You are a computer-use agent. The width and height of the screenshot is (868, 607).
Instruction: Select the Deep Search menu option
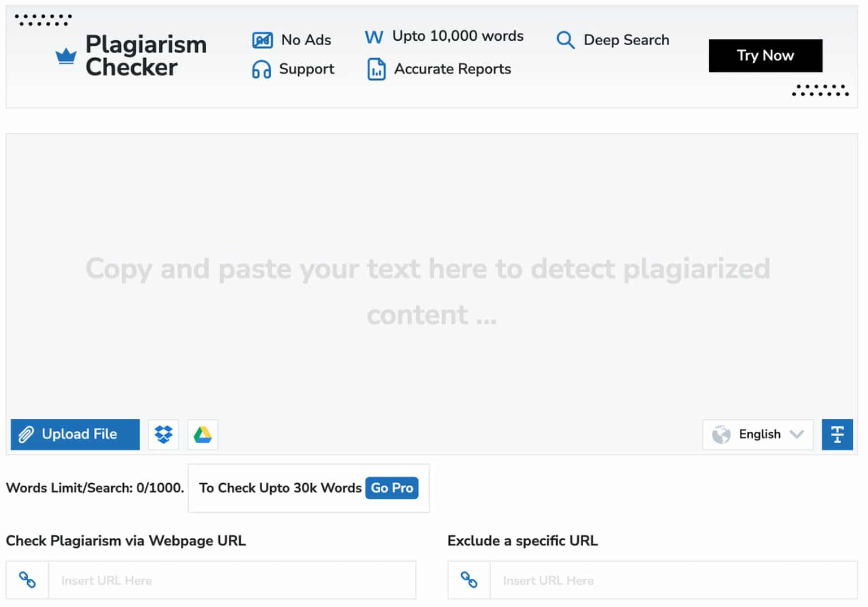[x=626, y=40]
